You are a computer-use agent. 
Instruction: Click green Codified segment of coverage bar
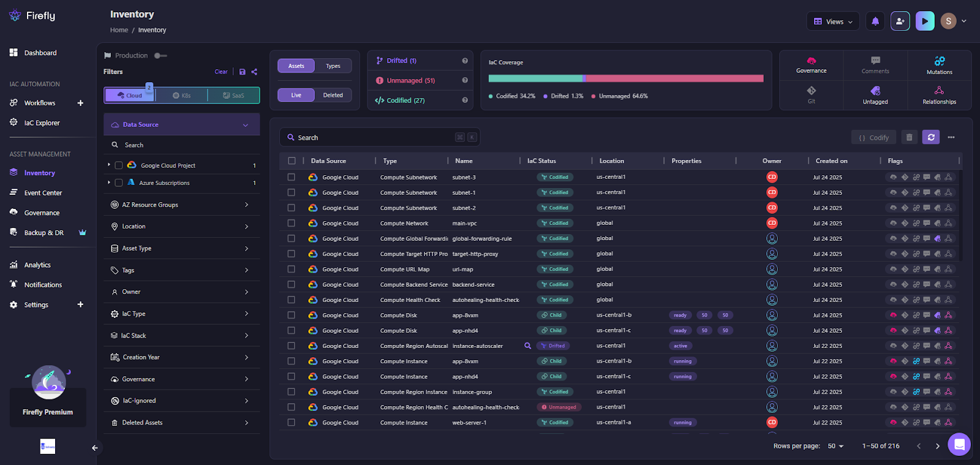point(535,78)
